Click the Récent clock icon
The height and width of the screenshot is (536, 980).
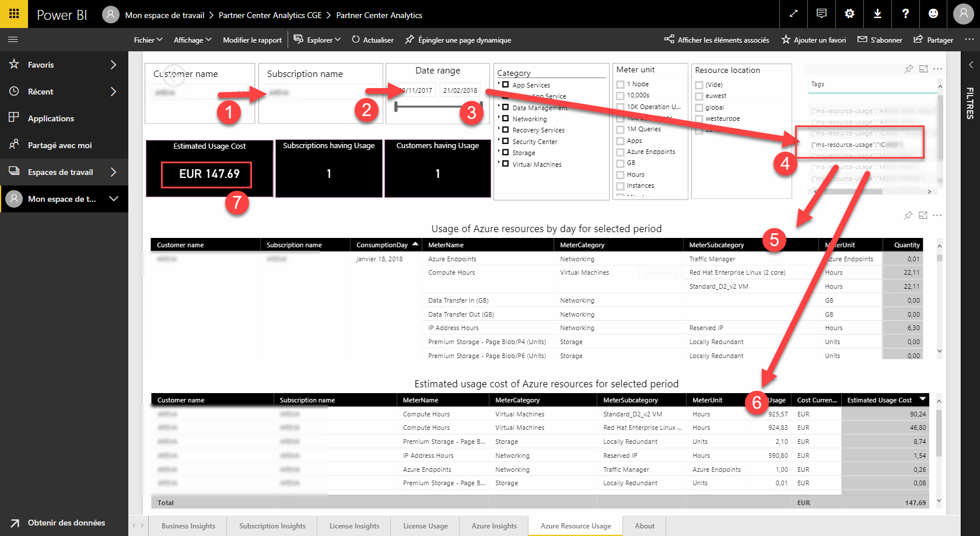(14, 91)
